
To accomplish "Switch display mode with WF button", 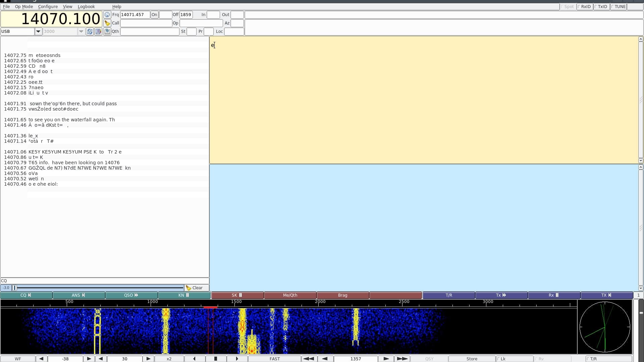I will tap(18, 359).
